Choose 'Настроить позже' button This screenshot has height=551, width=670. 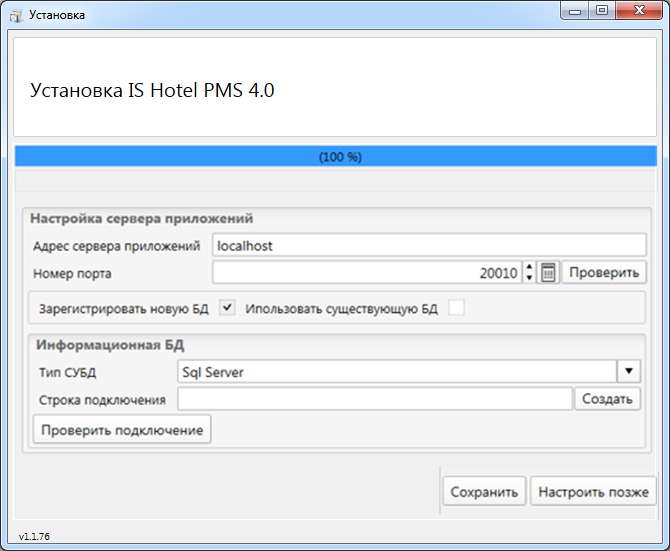pyautogui.click(x=593, y=492)
